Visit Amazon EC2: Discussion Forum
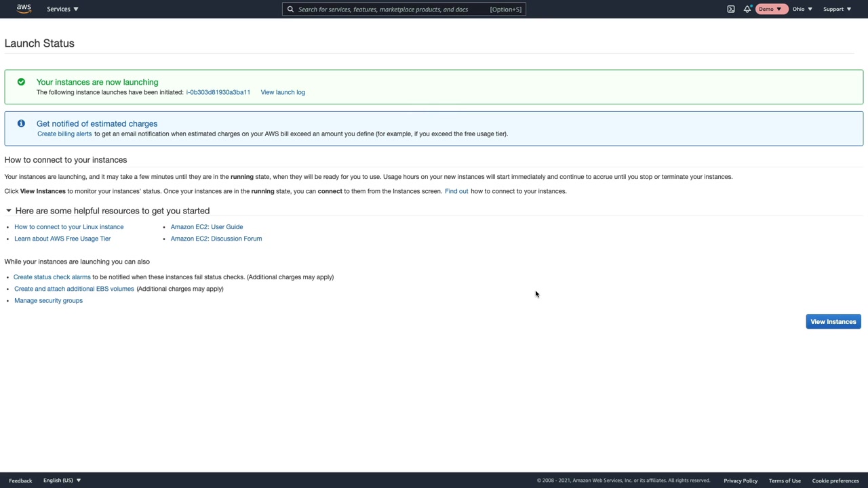Viewport: 868px width, 488px height. pyautogui.click(x=216, y=239)
